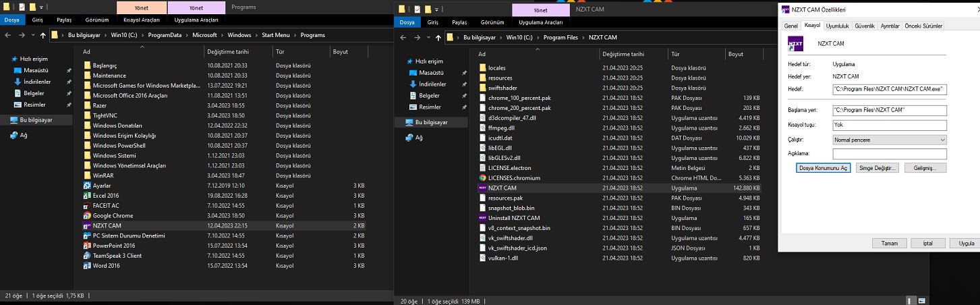Click Tamam button
Viewport: 980px width, 305px height.
(889, 243)
